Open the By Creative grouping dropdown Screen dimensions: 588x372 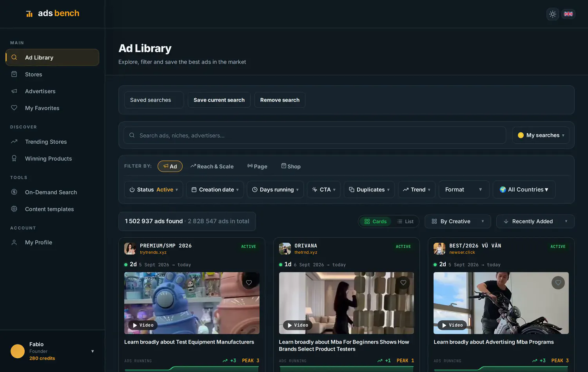(458, 222)
